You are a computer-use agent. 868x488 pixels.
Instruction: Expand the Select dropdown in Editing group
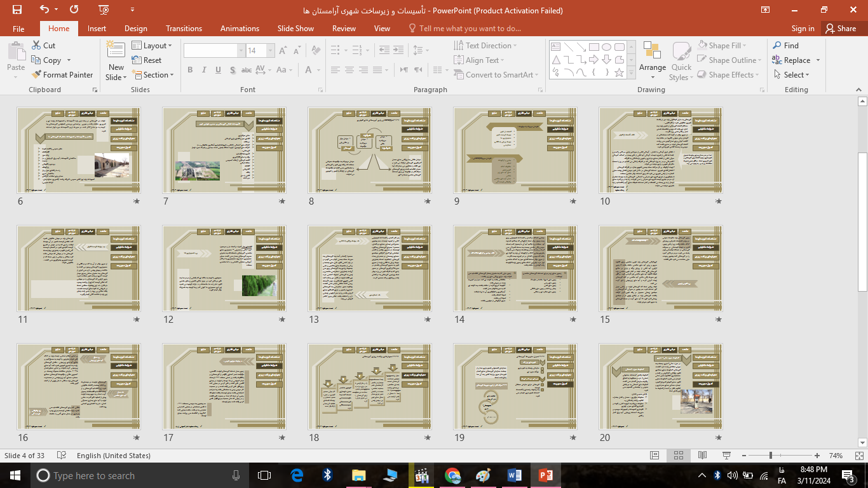792,75
